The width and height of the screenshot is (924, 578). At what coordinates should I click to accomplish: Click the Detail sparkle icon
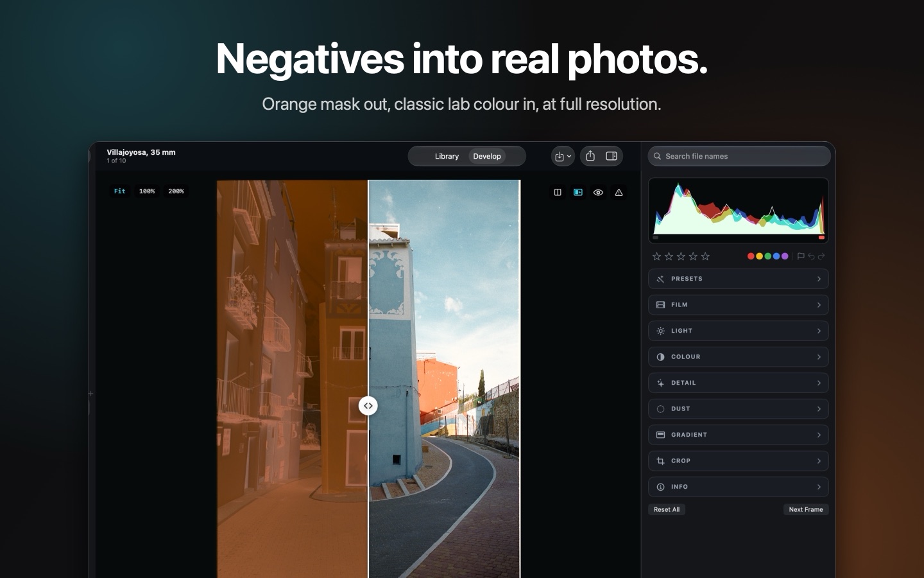660,383
